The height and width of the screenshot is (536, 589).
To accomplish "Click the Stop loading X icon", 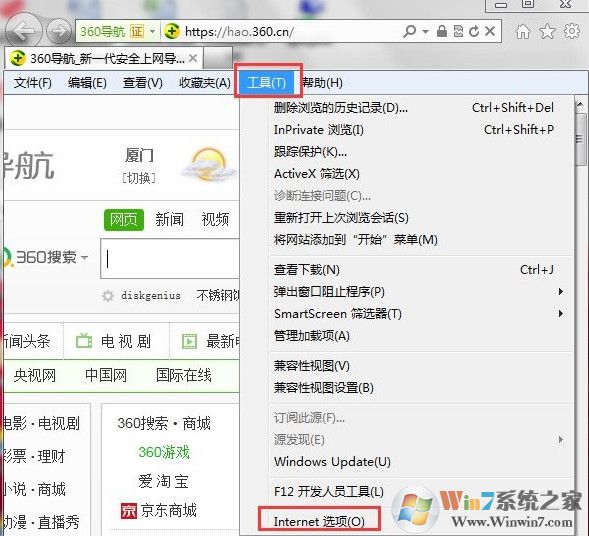I will 490,31.
